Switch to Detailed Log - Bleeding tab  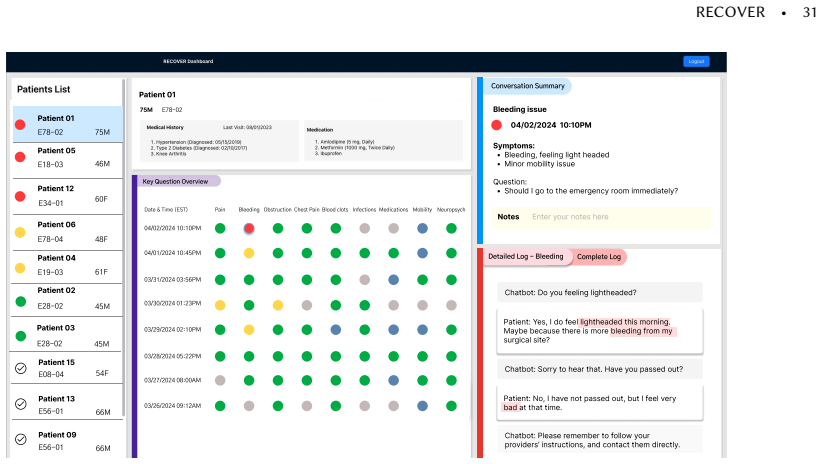point(526,256)
